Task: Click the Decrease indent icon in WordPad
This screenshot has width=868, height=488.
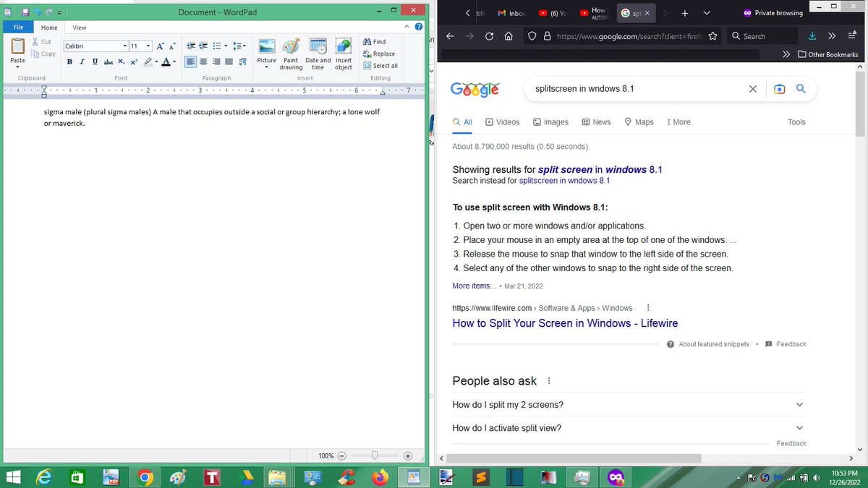Action: (x=191, y=46)
